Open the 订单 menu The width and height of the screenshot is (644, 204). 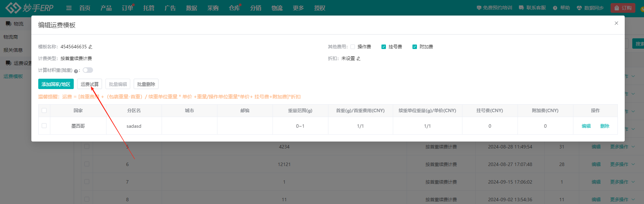[x=127, y=8]
